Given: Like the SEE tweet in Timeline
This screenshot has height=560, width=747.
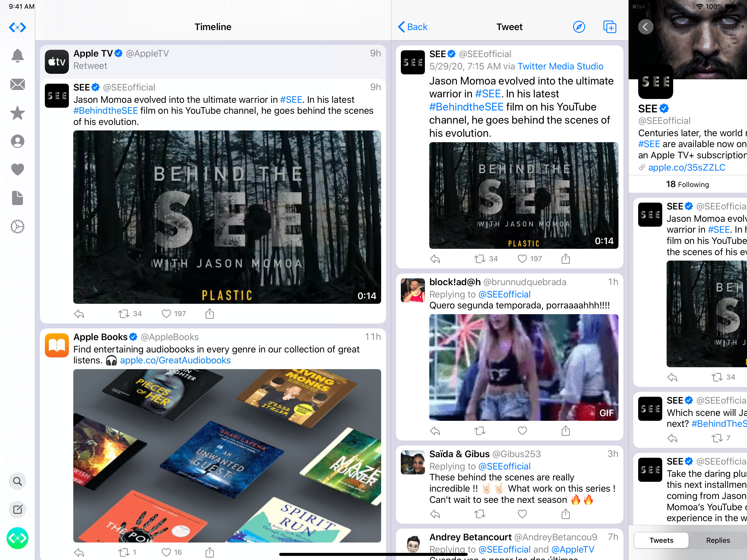Looking at the screenshot, I should 166,314.
